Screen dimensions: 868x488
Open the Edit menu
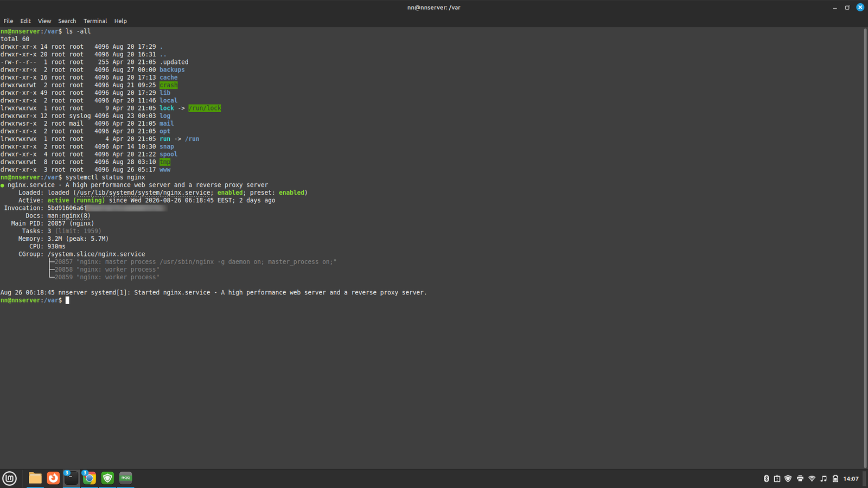tap(25, 21)
